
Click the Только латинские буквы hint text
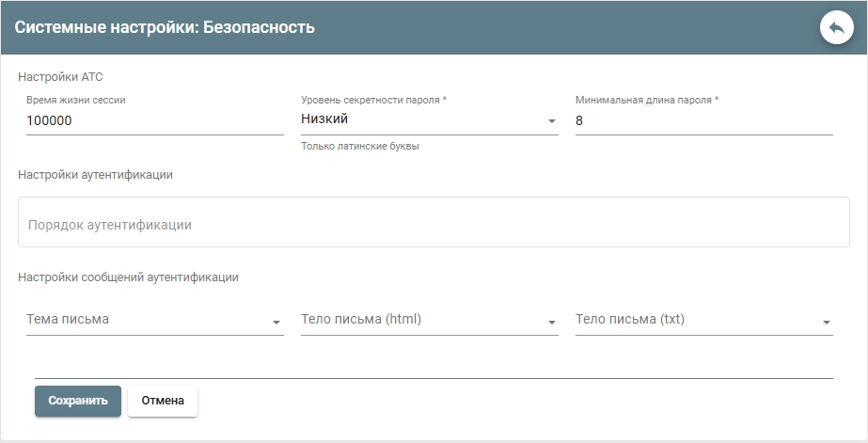pyautogui.click(x=359, y=147)
